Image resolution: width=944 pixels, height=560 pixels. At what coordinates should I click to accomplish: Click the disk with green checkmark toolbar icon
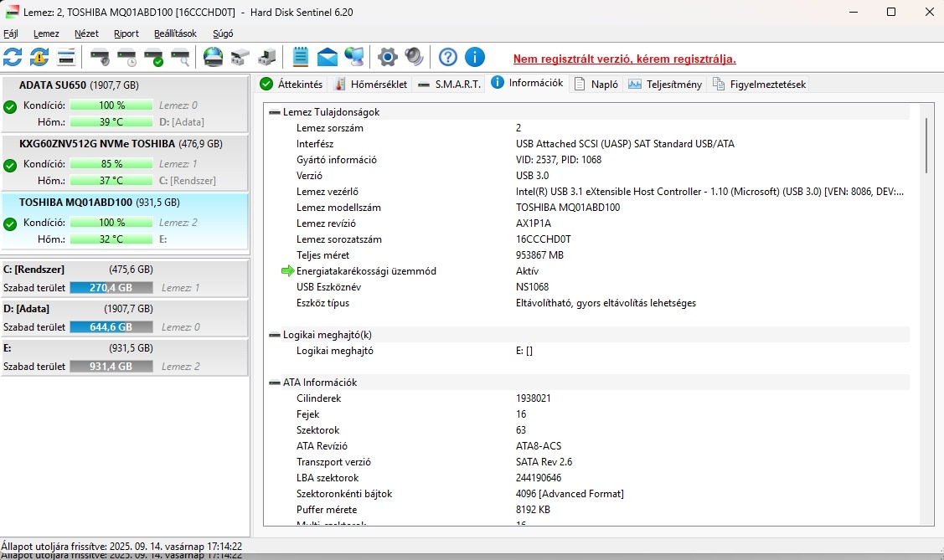tap(153, 57)
